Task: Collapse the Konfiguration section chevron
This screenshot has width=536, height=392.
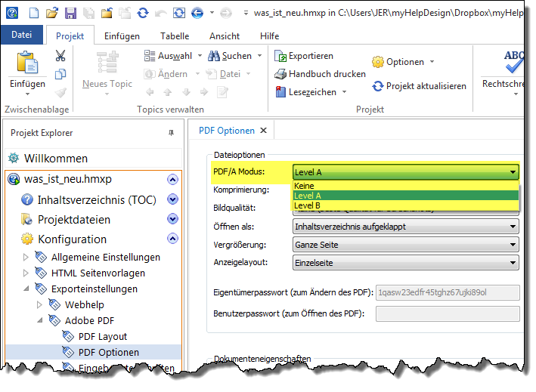Action: pyautogui.click(x=172, y=239)
